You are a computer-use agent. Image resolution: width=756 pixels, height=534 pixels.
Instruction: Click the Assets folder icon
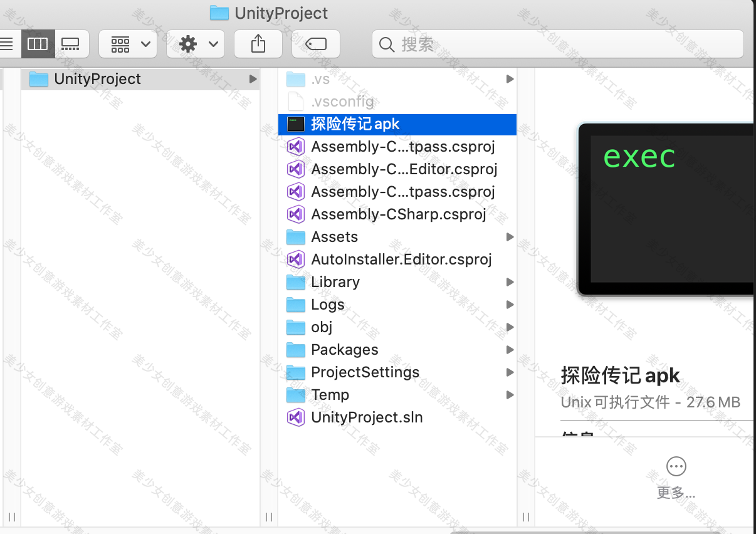point(296,237)
